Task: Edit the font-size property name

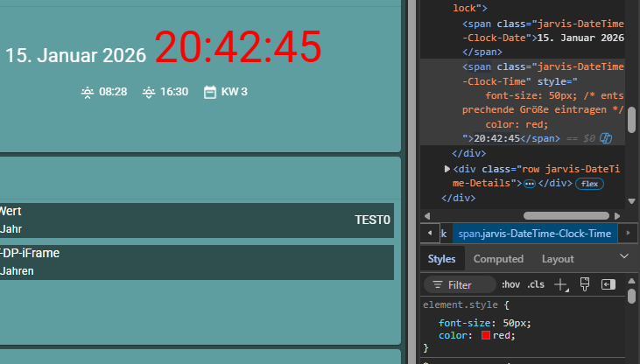Action: point(465,323)
